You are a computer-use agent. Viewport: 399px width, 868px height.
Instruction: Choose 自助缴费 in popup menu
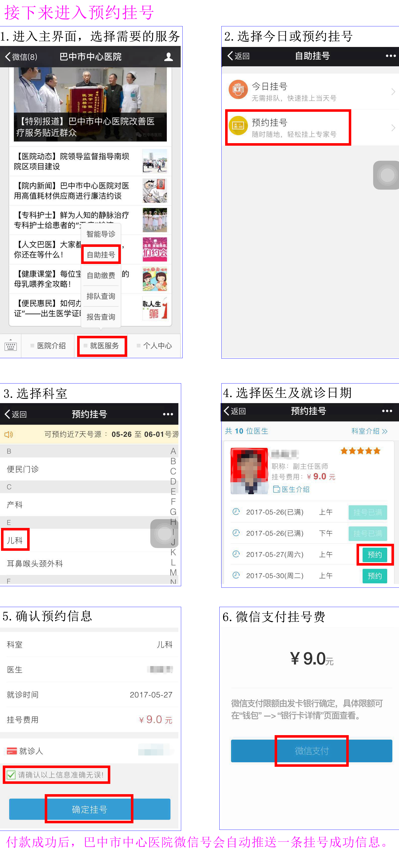(x=101, y=276)
